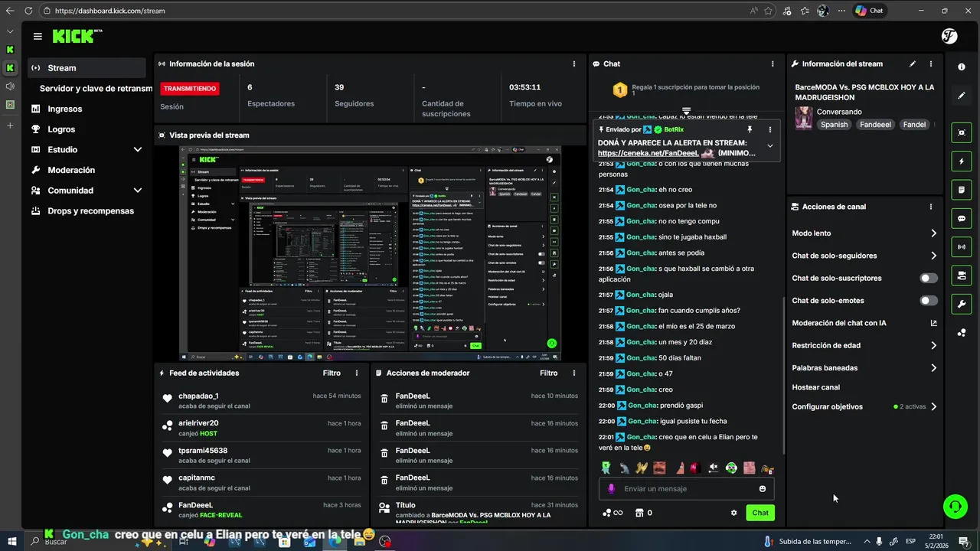Open the hamburger menu beside the Kick logo
Screen dimensions: 980x551
(38, 36)
